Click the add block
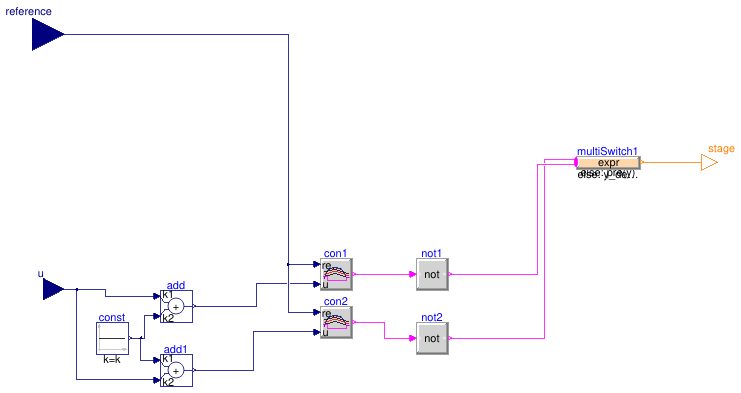Image resolution: width=741 pixels, height=393 pixels. tap(176, 307)
